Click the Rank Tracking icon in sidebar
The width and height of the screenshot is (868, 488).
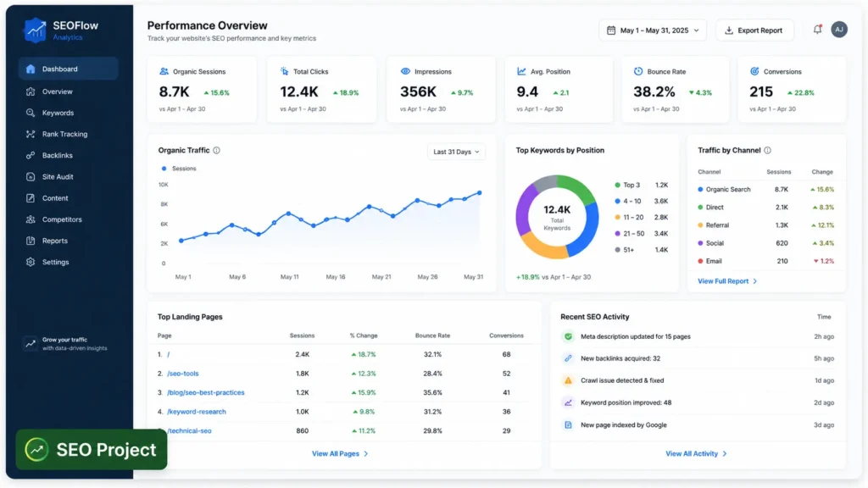(31, 134)
